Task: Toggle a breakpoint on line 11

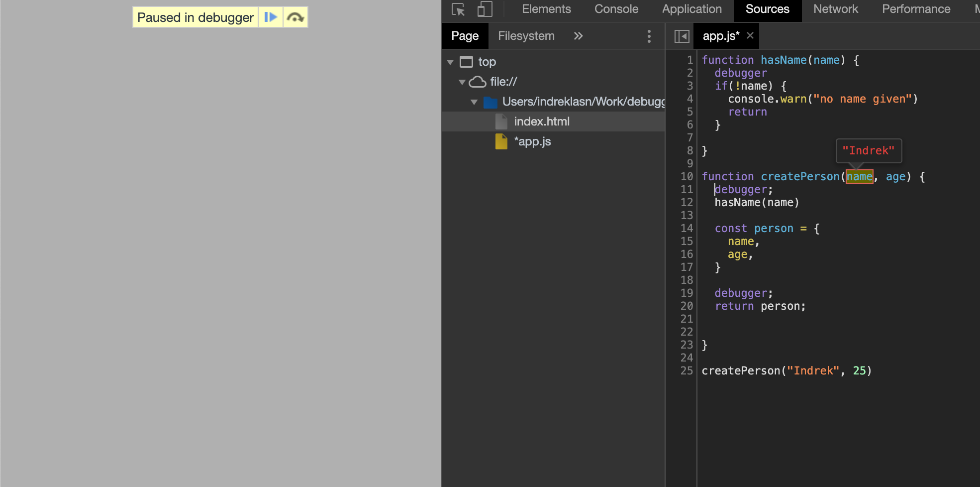Action: tap(687, 189)
